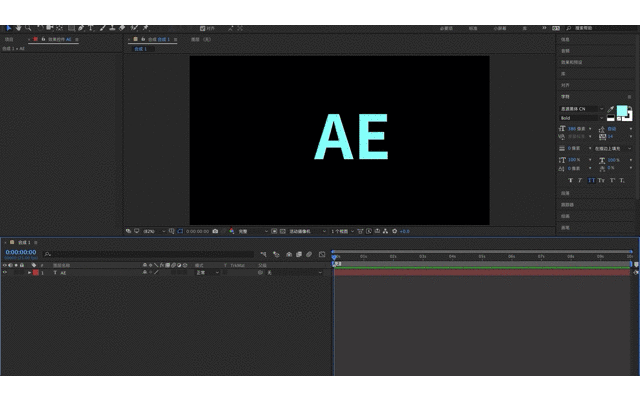Open the graph editor icon in timeline
Screen dimensions: 640x400
[x=322, y=254]
